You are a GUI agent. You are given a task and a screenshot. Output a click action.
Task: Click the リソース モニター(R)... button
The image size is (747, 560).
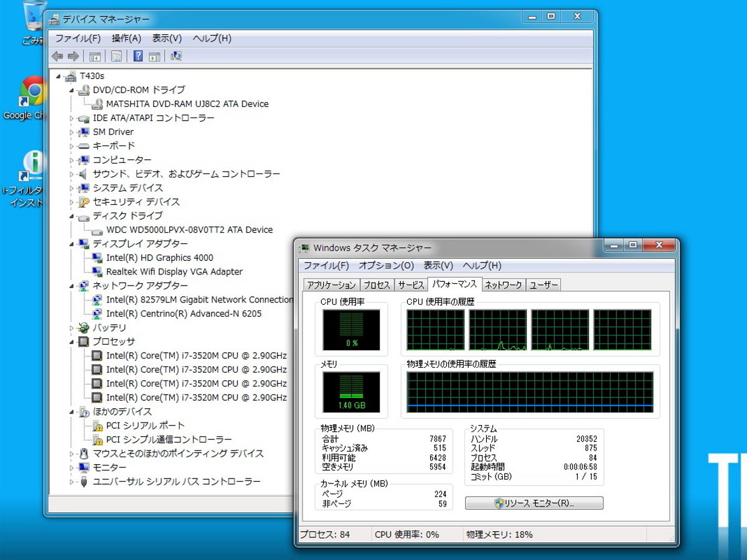point(534,503)
